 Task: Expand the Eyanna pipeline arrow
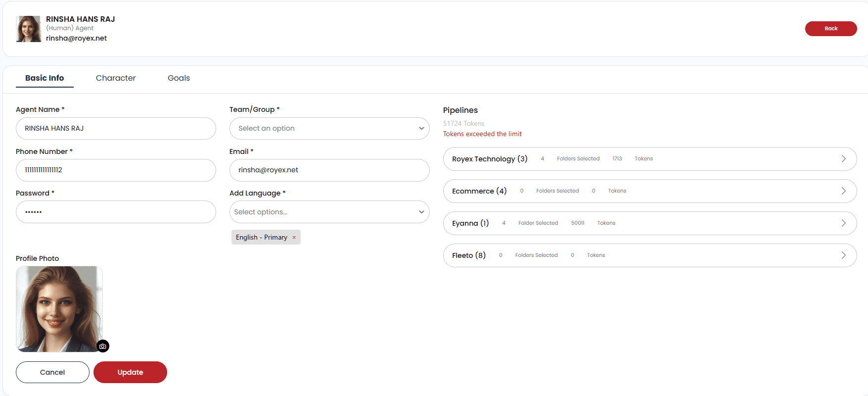pyautogui.click(x=844, y=223)
